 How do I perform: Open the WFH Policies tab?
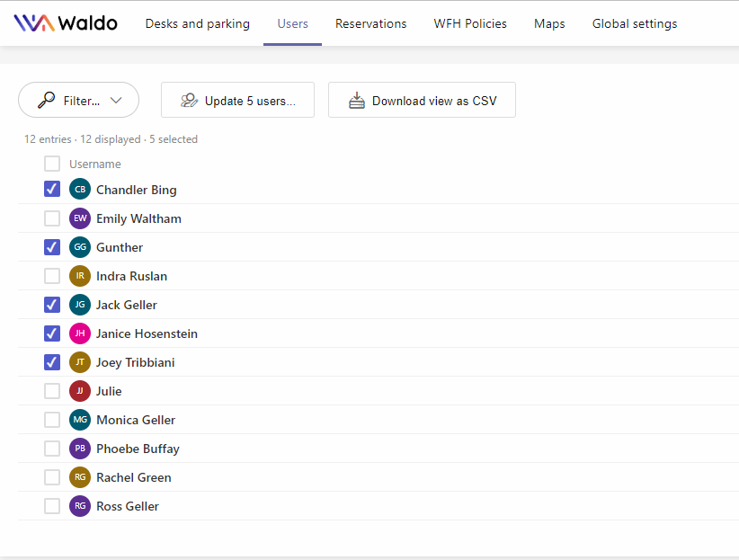click(470, 23)
